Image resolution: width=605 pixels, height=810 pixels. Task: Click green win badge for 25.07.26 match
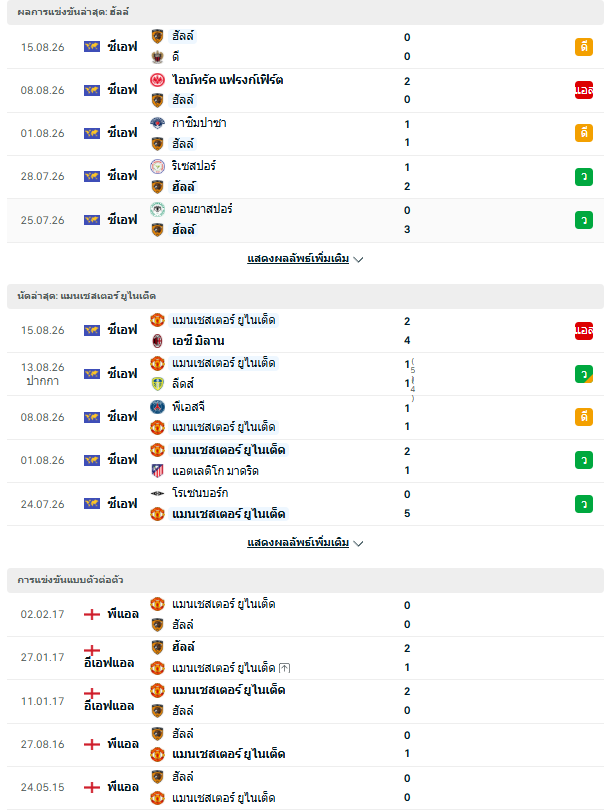click(584, 220)
